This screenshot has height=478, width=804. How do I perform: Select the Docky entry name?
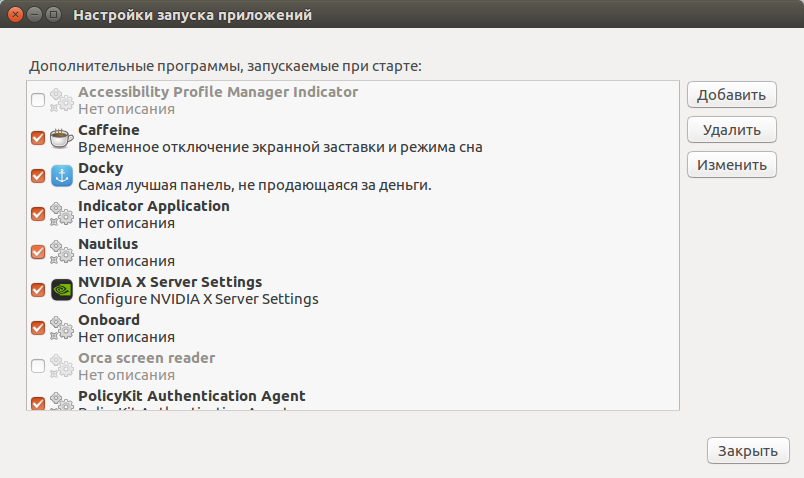pos(100,168)
